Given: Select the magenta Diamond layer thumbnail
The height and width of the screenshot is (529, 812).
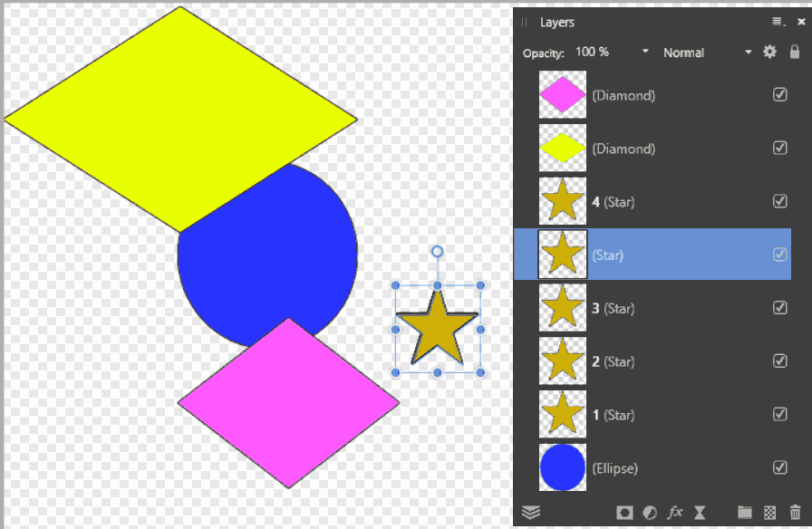Looking at the screenshot, I should (563, 95).
